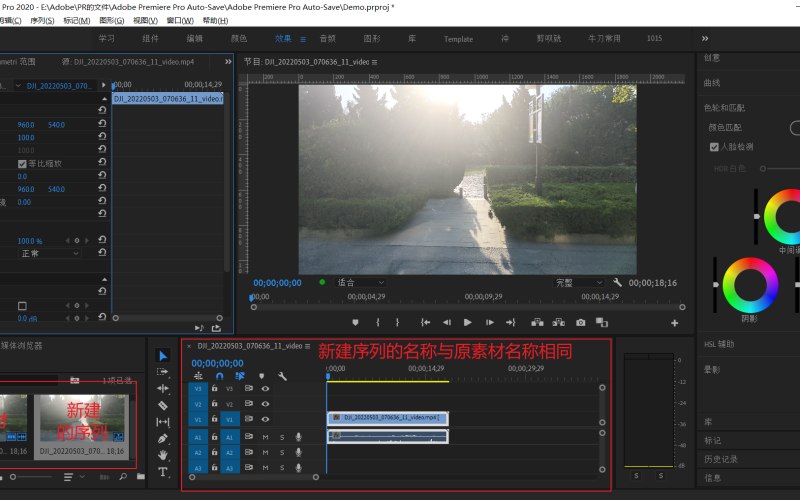The image size is (800, 500).
Task: Toggle V2 track output eye
Action: pyautogui.click(x=265, y=404)
